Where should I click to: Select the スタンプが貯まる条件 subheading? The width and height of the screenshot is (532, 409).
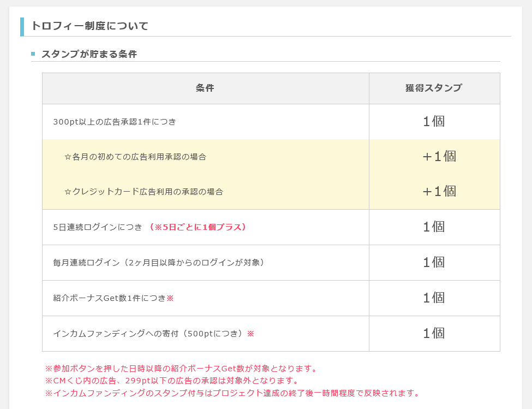tap(89, 54)
